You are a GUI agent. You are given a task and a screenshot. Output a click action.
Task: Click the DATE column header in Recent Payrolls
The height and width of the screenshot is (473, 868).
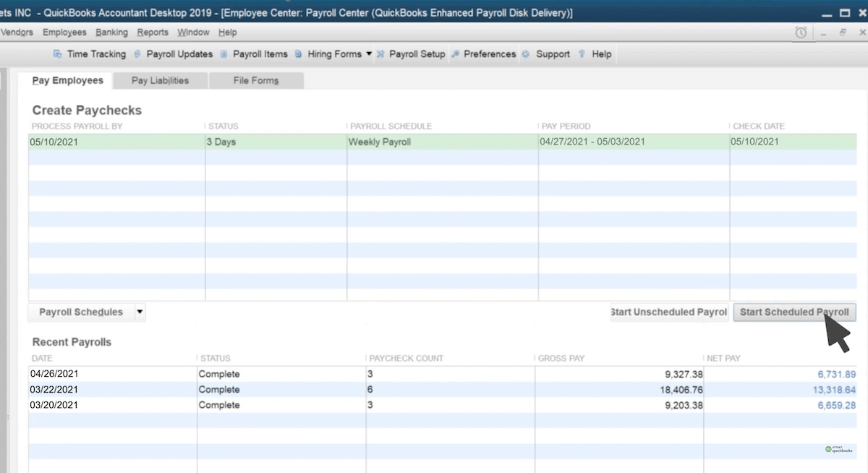(x=42, y=359)
